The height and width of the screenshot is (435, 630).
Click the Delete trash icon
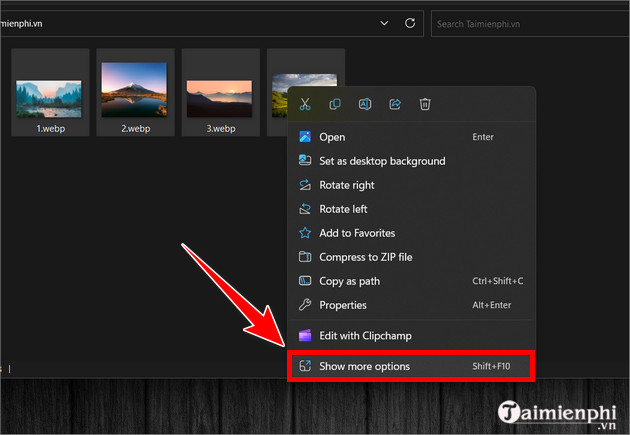[425, 104]
